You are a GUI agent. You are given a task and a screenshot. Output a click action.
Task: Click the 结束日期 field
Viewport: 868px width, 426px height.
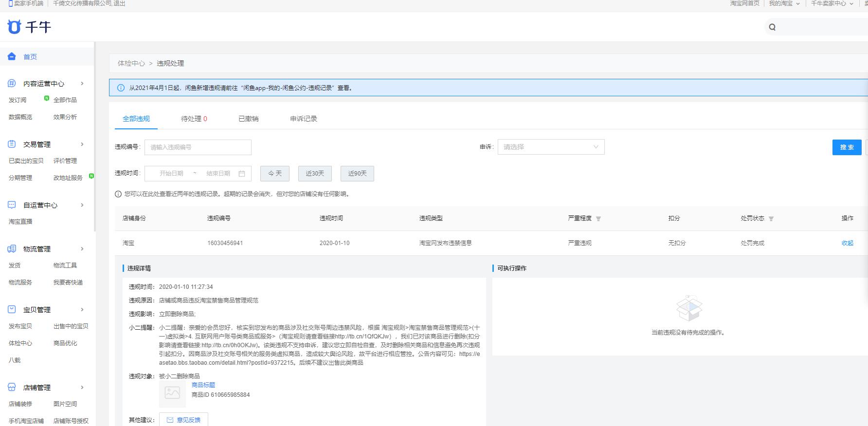(218, 174)
